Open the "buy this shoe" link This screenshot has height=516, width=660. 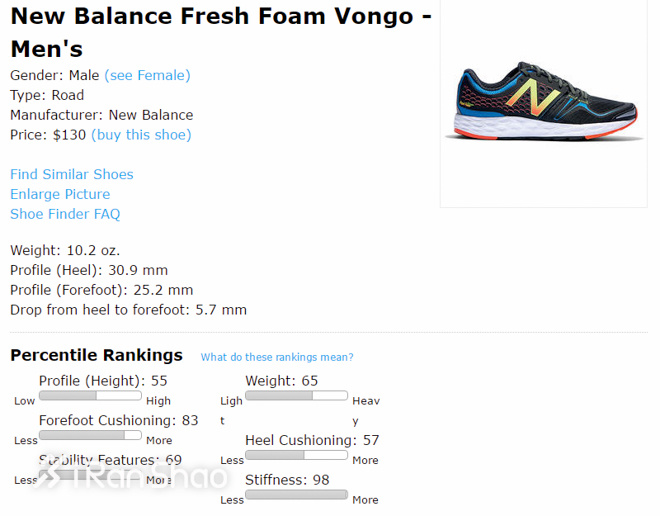[141, 135]
